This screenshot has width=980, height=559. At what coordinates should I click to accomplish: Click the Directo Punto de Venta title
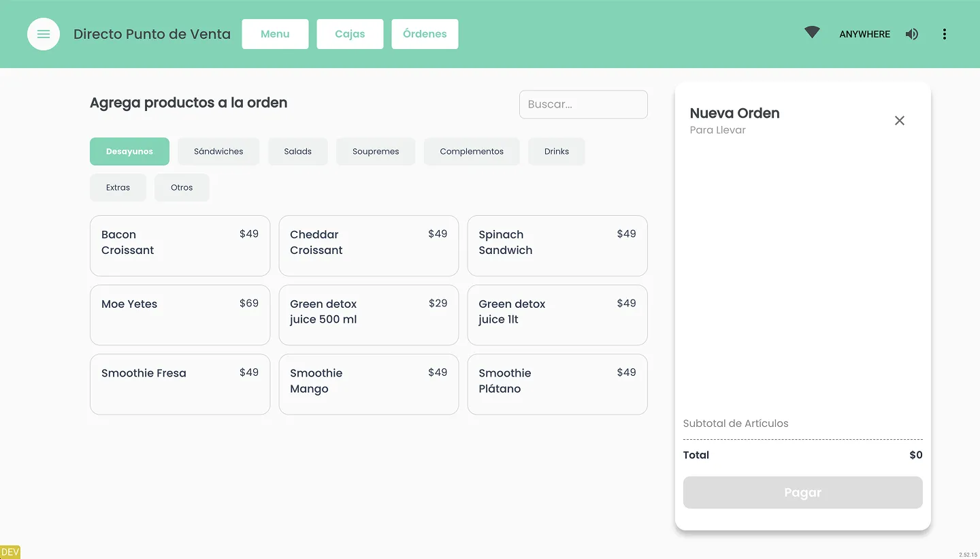(152, 34)
